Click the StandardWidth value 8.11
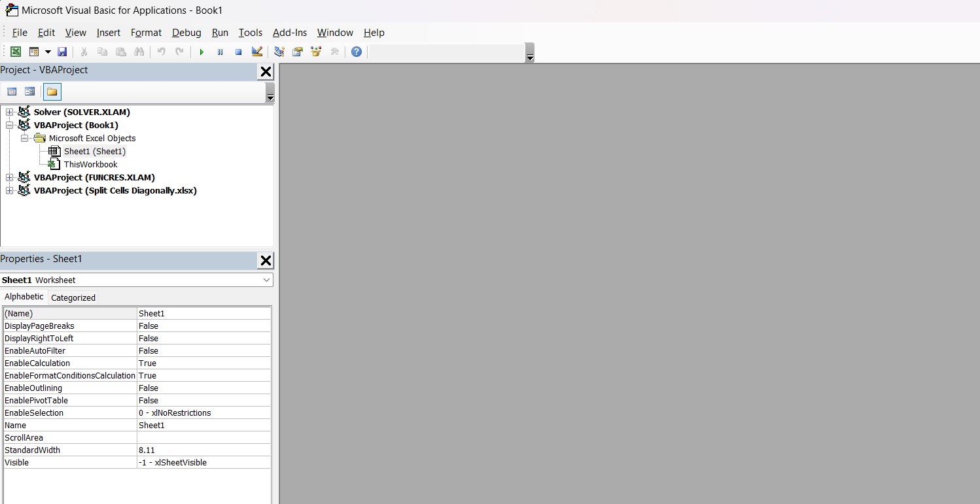Image resolution: width=980 pixels, height=504 pixels. pos(203,450)
